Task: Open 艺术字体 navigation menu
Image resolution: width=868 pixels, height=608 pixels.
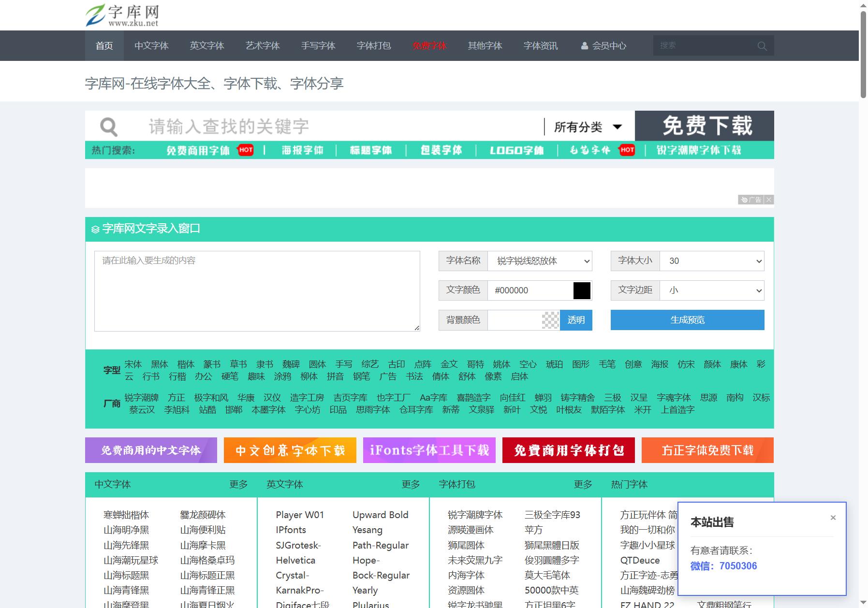Action: coord(263,46)
